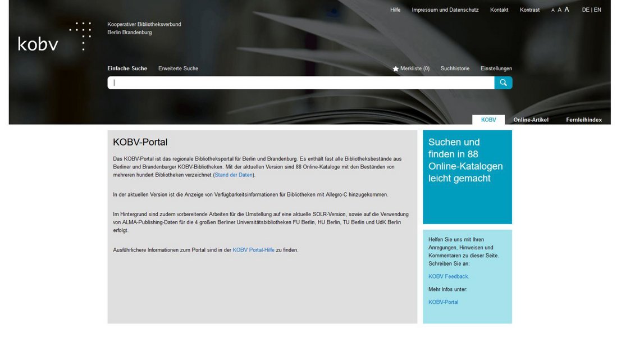
Task: Open the Online-Artikel tab
Action: coord(531,120)
